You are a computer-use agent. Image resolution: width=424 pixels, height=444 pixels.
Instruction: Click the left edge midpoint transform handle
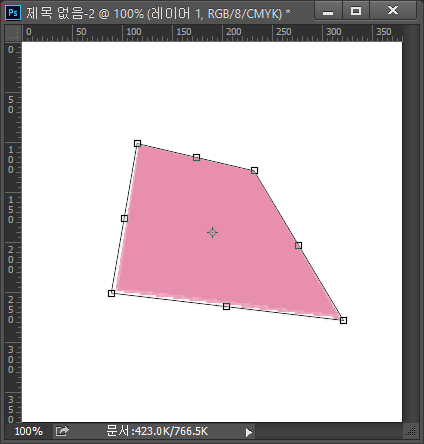[124, 219]
